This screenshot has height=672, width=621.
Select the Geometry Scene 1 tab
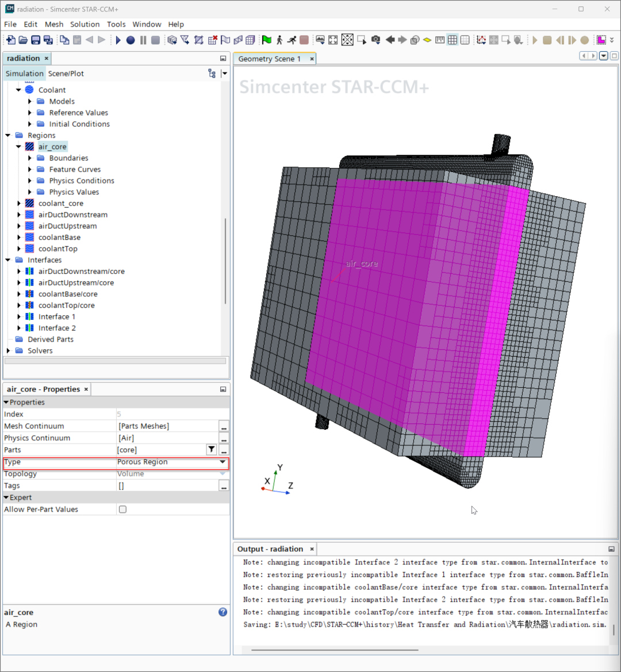click(x=269, y=59)
